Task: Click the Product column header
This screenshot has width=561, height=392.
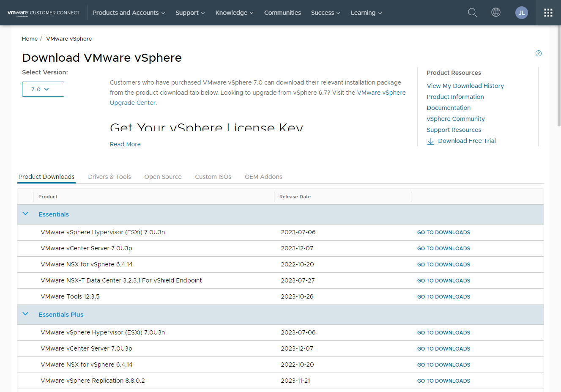Action: point(48,197)
